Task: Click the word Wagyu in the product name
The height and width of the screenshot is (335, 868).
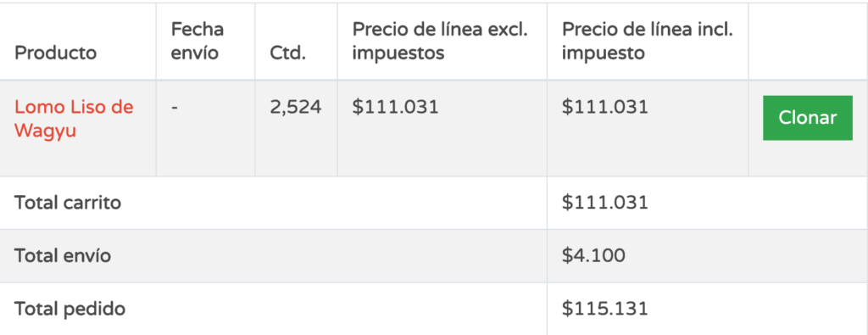Action: tap(46, 131)
